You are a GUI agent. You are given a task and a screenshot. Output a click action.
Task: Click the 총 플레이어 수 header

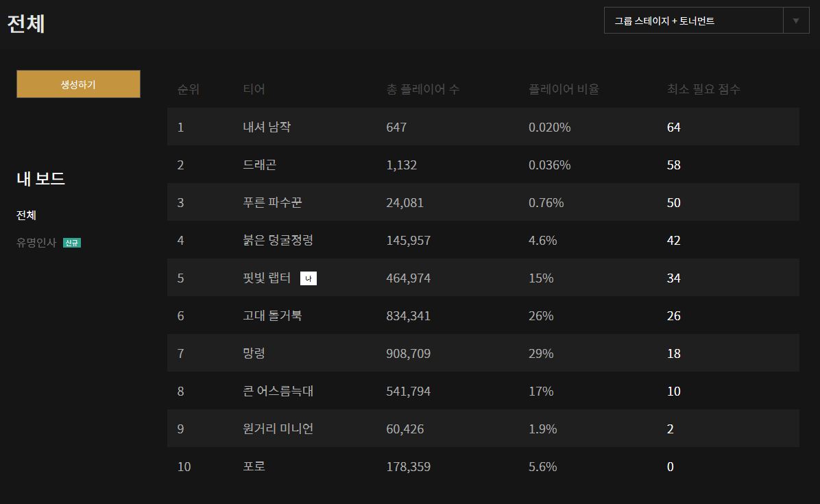pos(422,89)
